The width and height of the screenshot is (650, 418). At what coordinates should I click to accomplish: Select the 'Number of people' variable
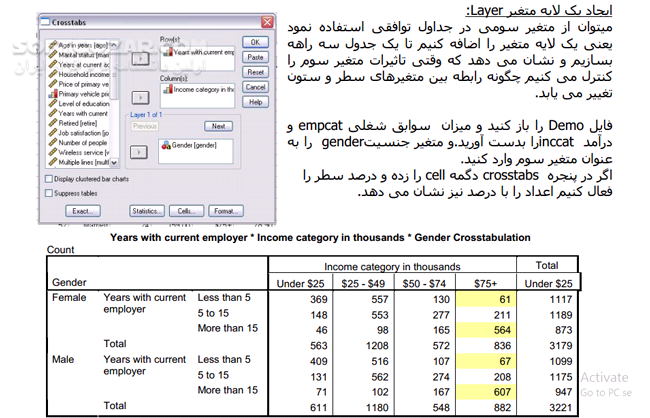78,143
